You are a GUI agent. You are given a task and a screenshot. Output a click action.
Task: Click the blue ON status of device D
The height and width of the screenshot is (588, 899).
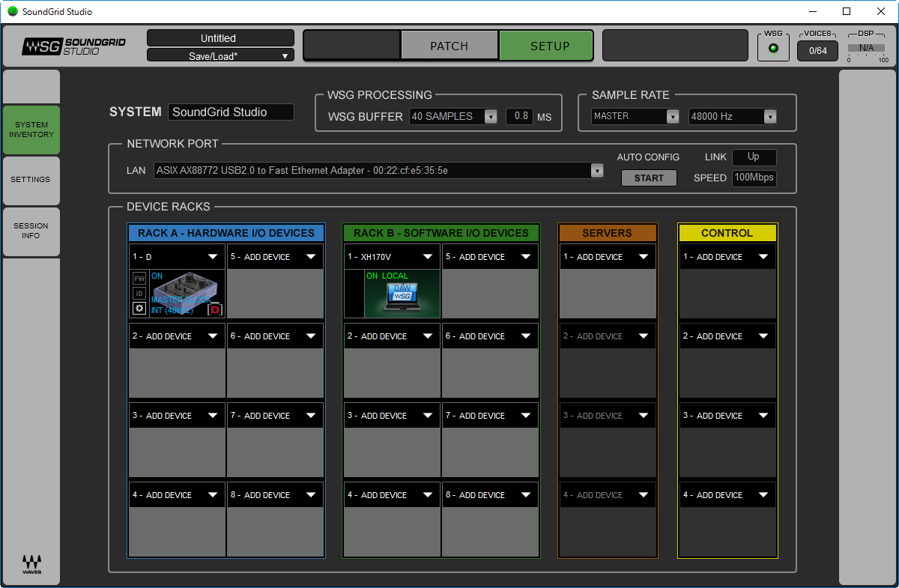tap(157, 276)
